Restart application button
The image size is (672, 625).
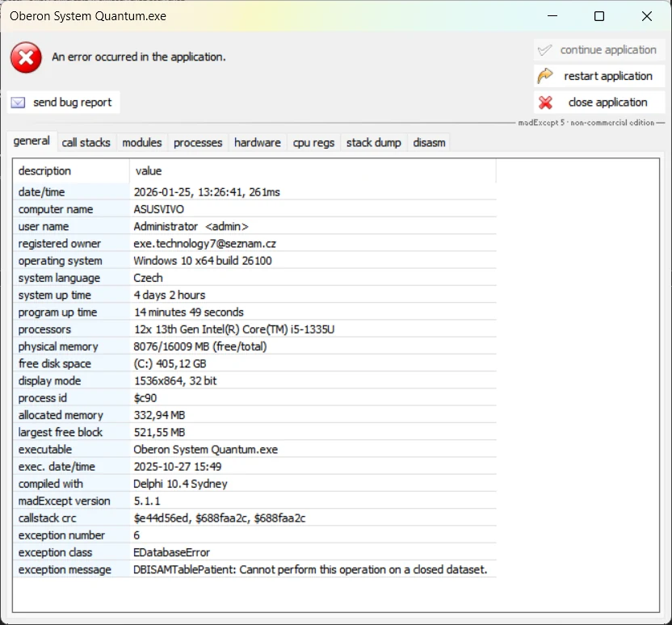click(599, 76)
